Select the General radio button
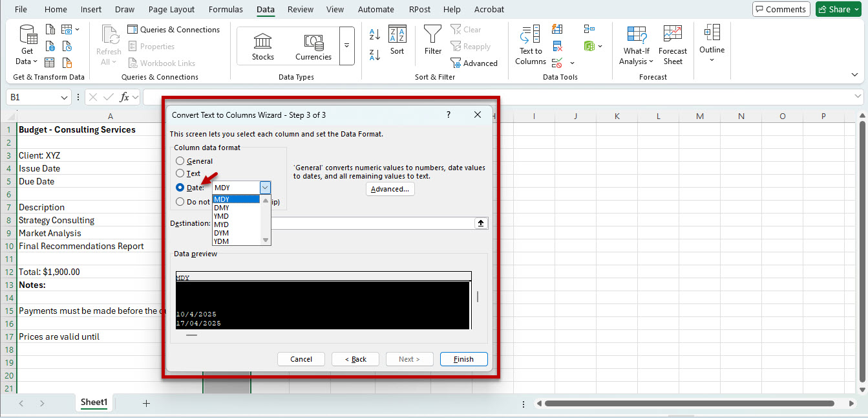This screenshot has width=868, height=418. [x=180, y=161]
